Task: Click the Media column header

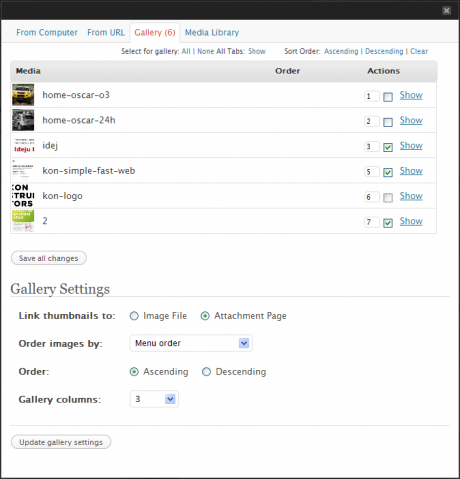Action: pyautogui.click(x=28, y=71)
